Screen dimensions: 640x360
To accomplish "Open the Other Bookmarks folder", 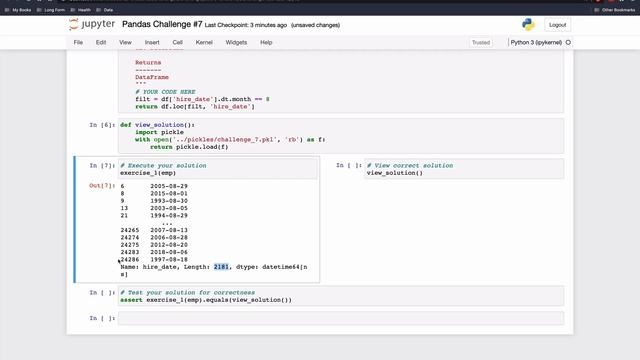I will coord(615,10).
